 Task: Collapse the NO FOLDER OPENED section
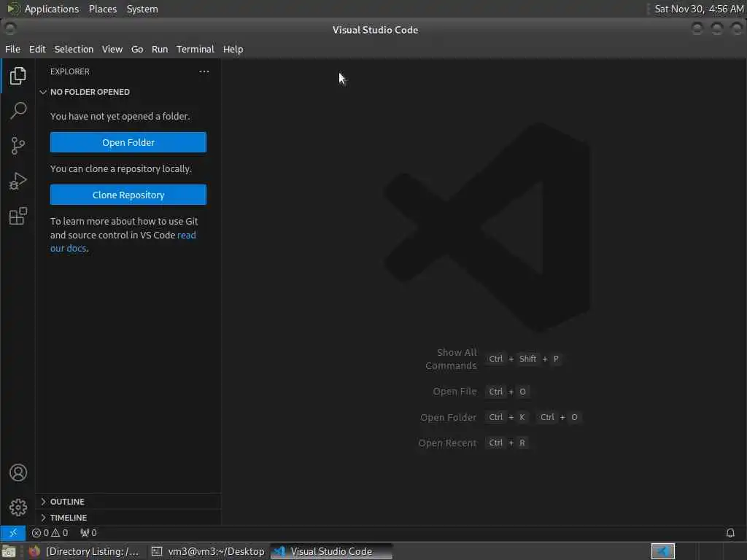[128, 92]
